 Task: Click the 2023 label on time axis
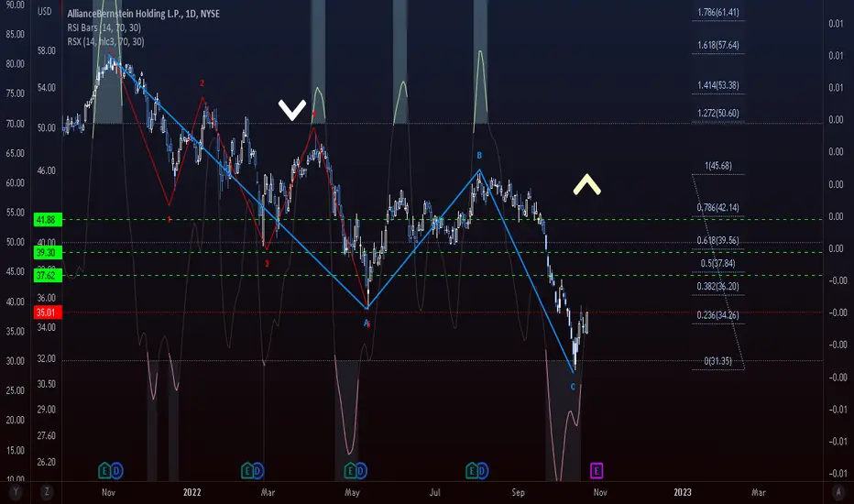pyautogui.click(x=683, y=492)
